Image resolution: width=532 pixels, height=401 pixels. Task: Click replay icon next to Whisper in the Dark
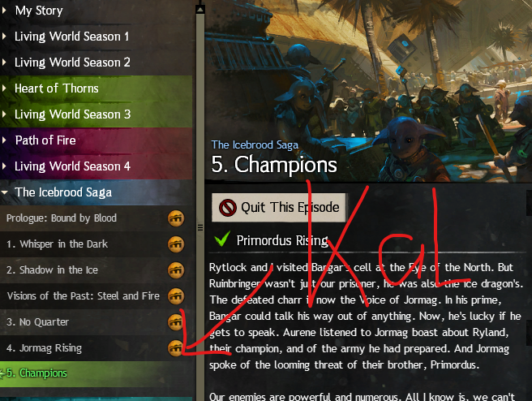[176, 244]
